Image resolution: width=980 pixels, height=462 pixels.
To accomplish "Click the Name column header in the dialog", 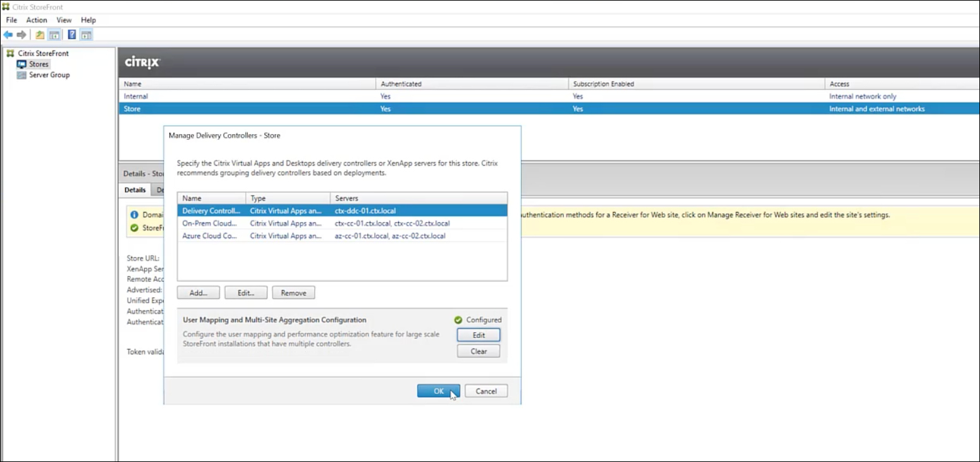I will pyautogui.click(x=211, y=198).
